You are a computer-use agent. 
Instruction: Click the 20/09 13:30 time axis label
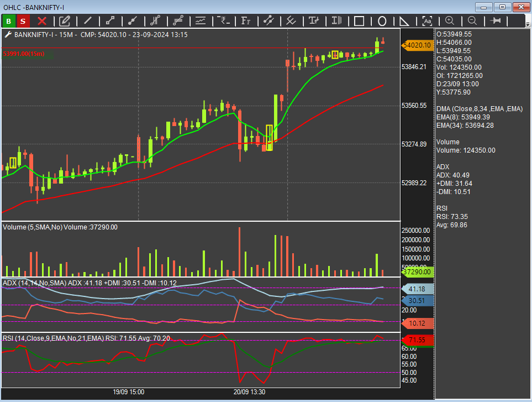point(249,392)
